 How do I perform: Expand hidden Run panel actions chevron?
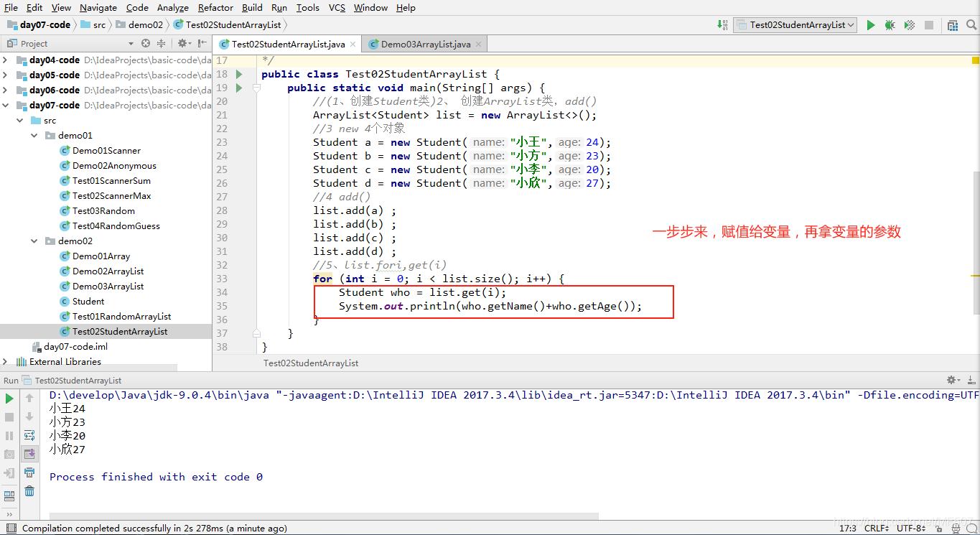point(9,514)
